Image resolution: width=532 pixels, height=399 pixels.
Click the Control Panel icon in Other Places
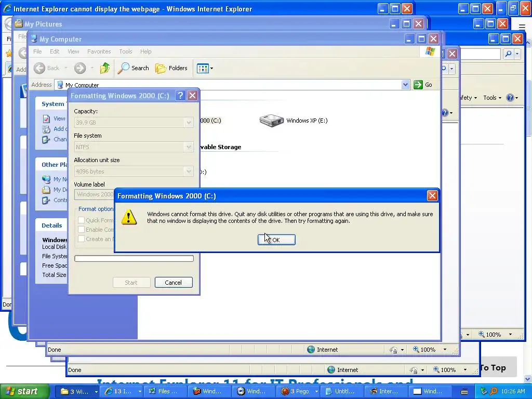click(46, 200)
